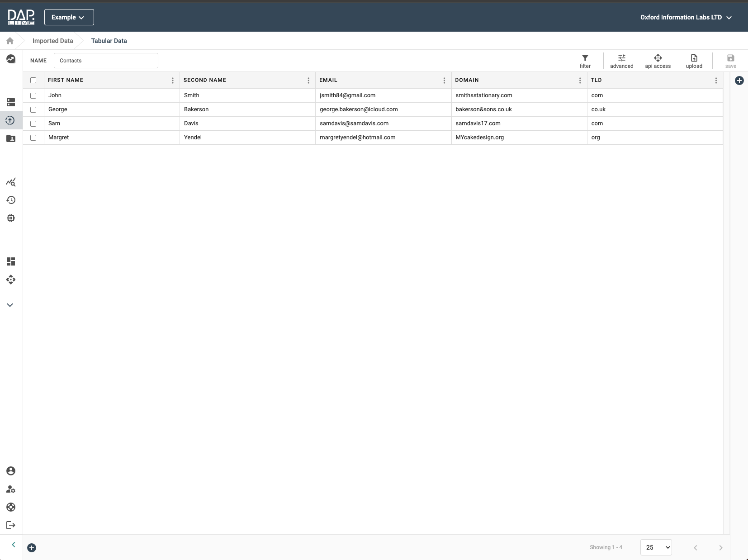Image resolution: width=748 pixels, height=560 pixels.
Task: Click the filter funnel icon
Action: pyautogui.click(x=585, y=58)
